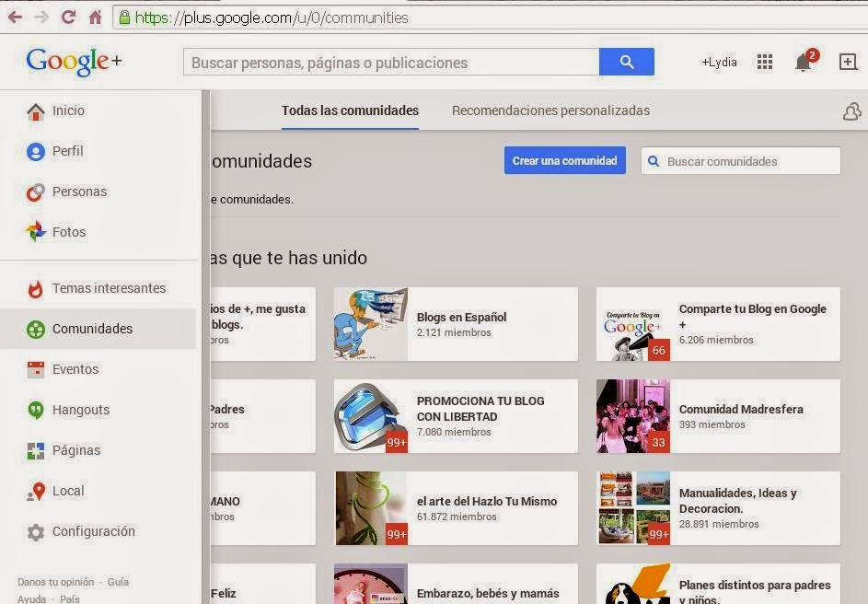Screen dimensions: 868x604
Task: Click the Danos tu opinión link
Action: tap(56, 582)
